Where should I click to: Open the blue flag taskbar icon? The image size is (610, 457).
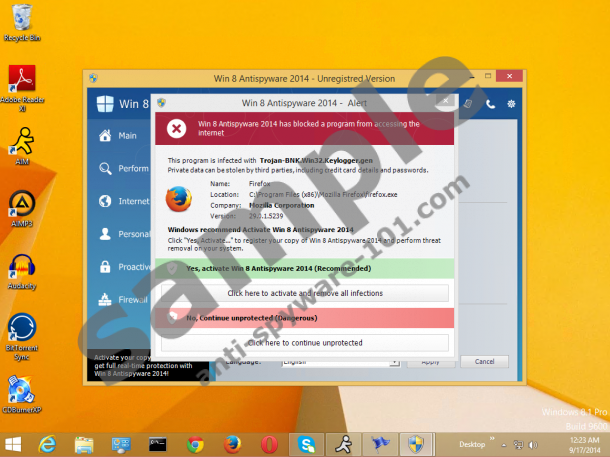(380, 444)
